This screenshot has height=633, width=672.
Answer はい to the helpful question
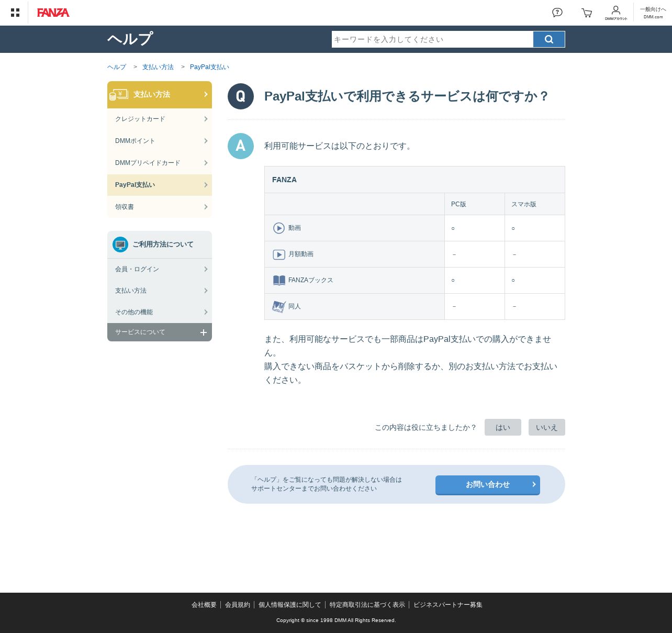[x=503, y=427]
